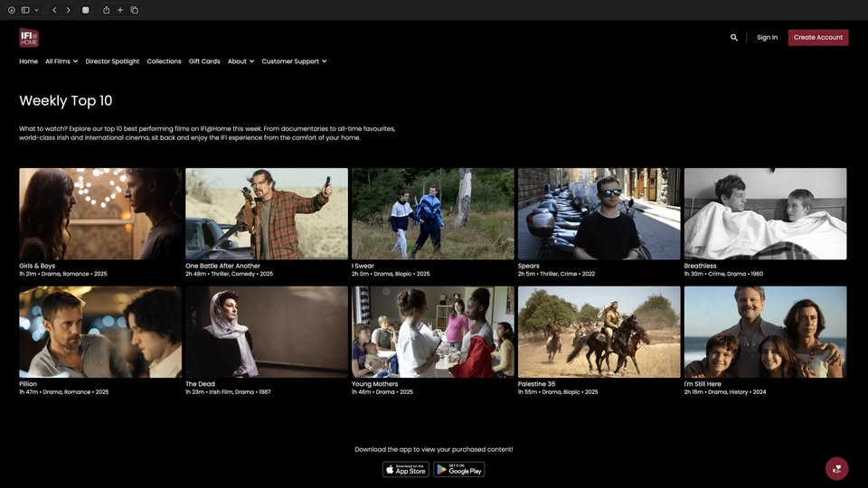868x488 pixels.
Task: Click '1h 23m • Irish Film, Drama • 1987' text
Action: point(228,391)
